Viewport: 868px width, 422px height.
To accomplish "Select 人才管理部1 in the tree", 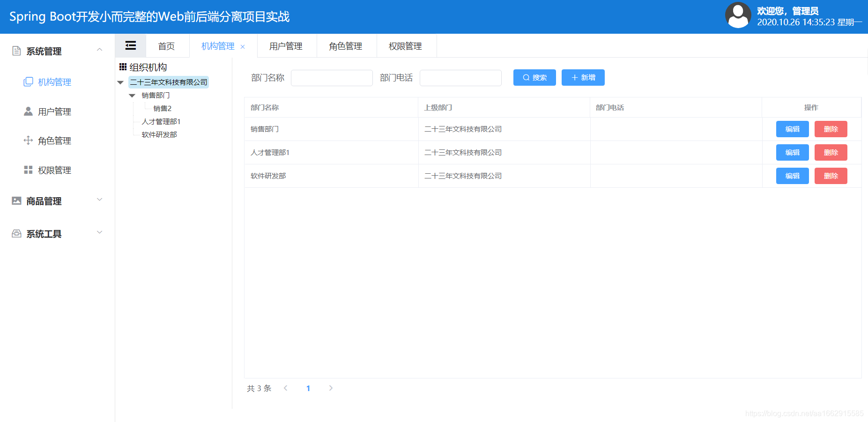I will coord(161,122).
